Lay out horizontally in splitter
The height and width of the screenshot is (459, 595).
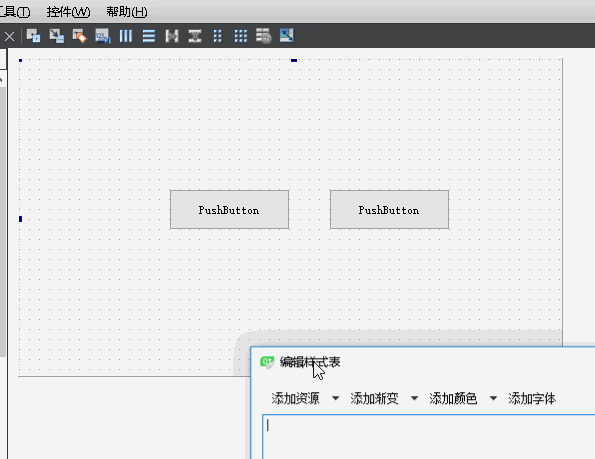click(x=172, y=36)
